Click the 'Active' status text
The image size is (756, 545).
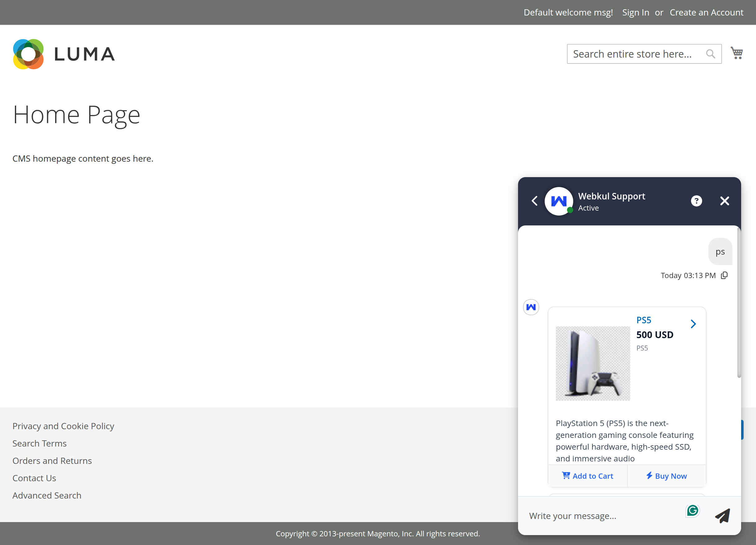pyautogui.click(x=588, y=208)
